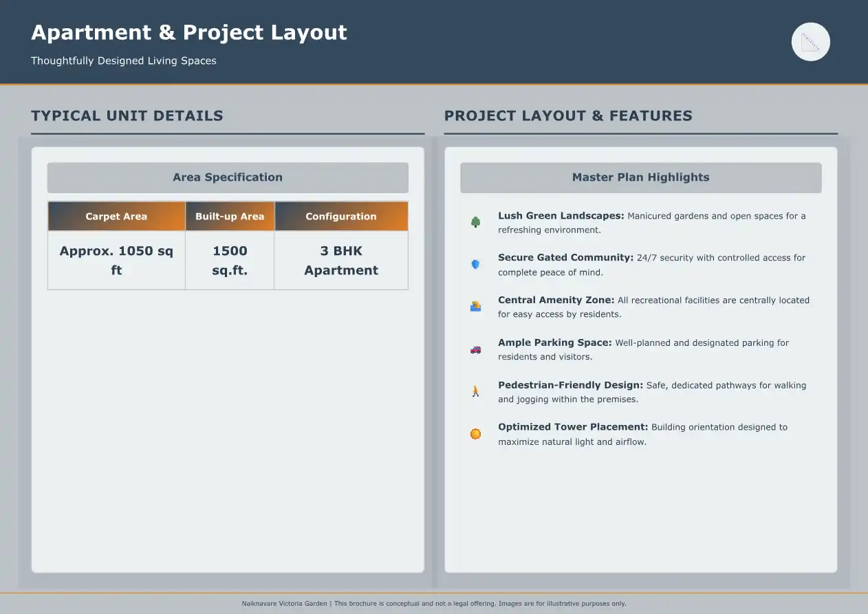Select the 3 BHK Apartment cell
The width and height of the screenshot is (868, 614).
point(341,261)
